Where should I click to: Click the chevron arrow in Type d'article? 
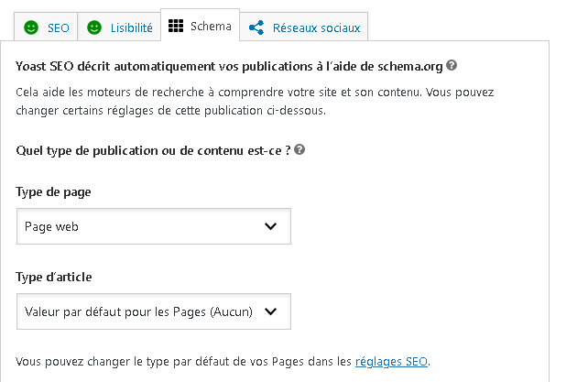tap(270, 311)
